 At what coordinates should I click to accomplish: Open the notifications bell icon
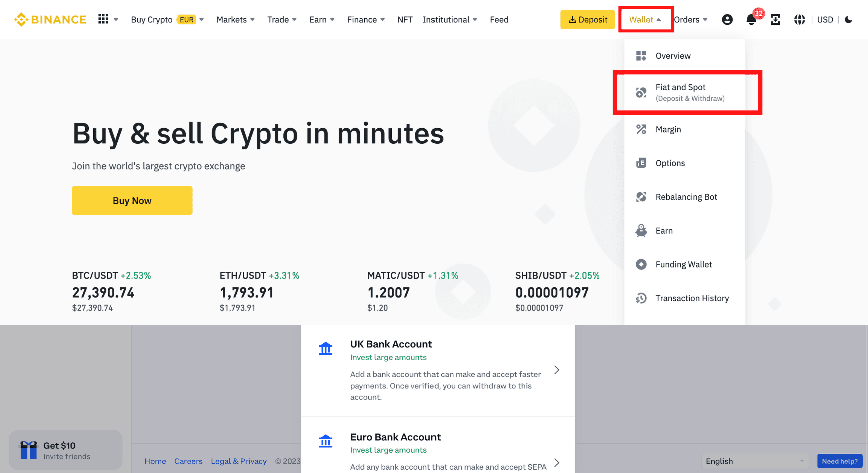click(751, 19)
